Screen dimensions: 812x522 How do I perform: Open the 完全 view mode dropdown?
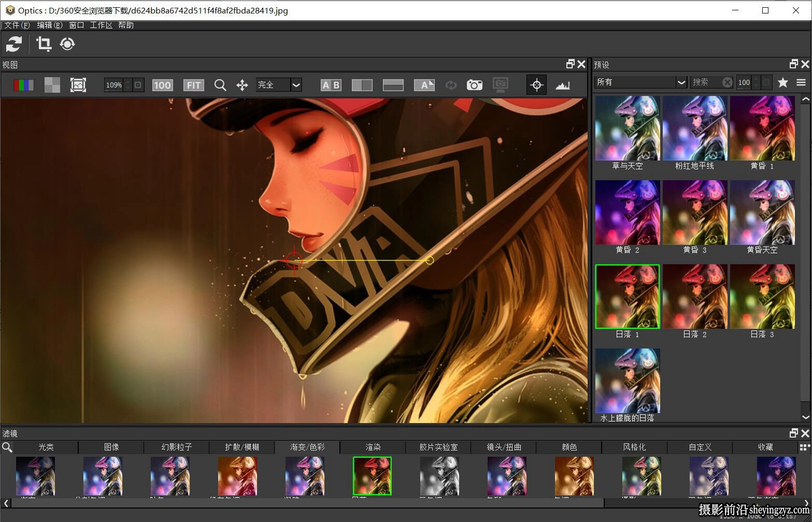click(279, 85)
